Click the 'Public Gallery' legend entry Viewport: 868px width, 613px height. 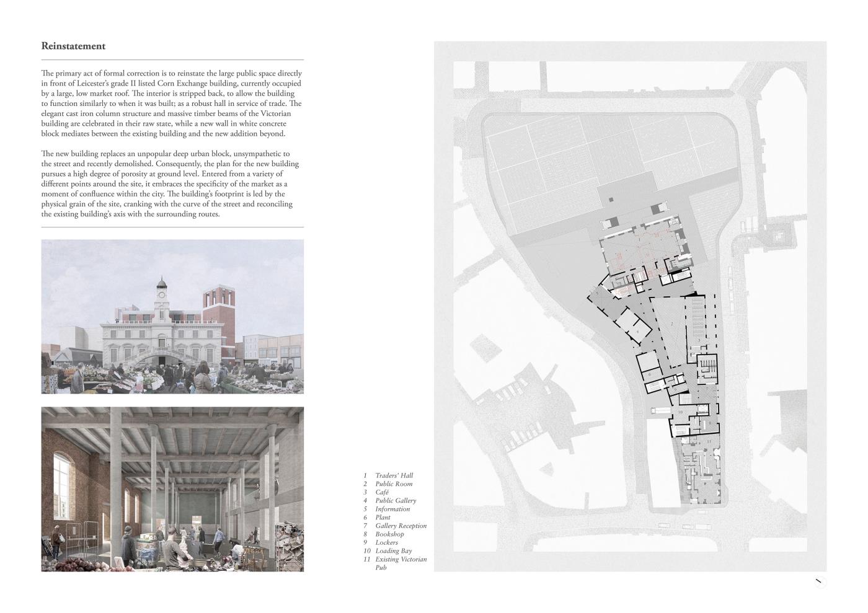[x=396, y=501]
